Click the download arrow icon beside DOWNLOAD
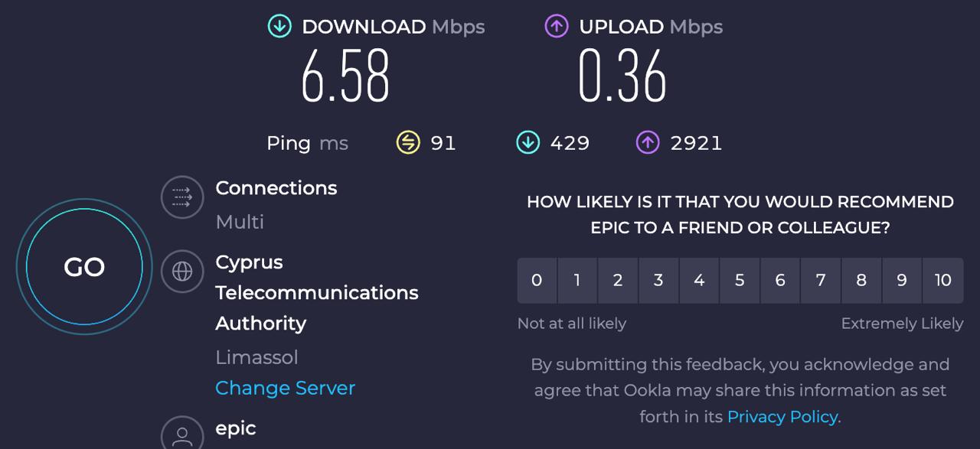980x449 pixels. pos(279,27)
